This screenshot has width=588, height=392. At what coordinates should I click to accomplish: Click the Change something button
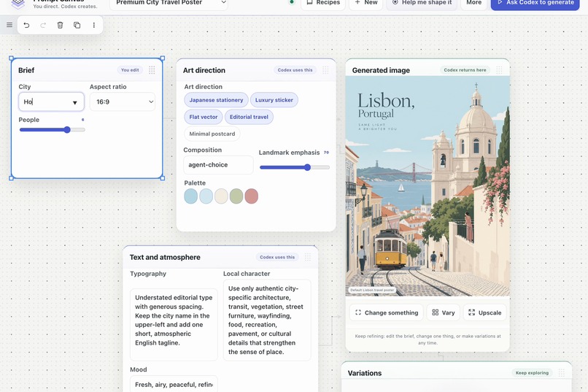tap(386, 312)
